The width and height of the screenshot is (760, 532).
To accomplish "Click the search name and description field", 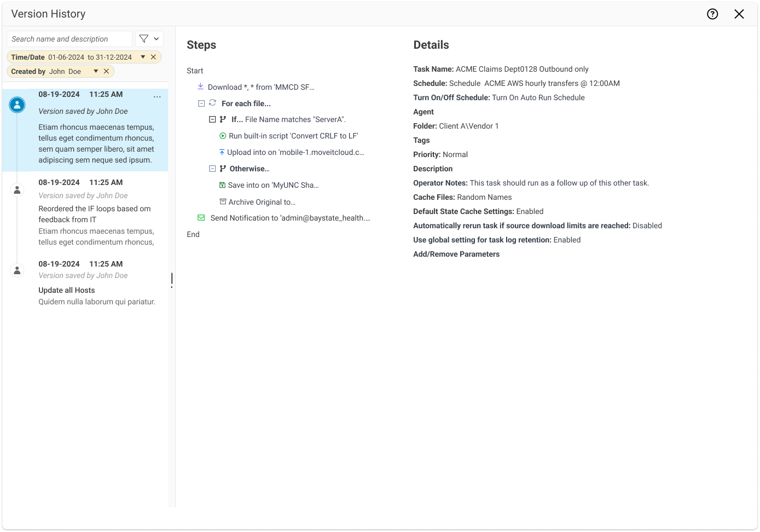I will coord(69,39).
